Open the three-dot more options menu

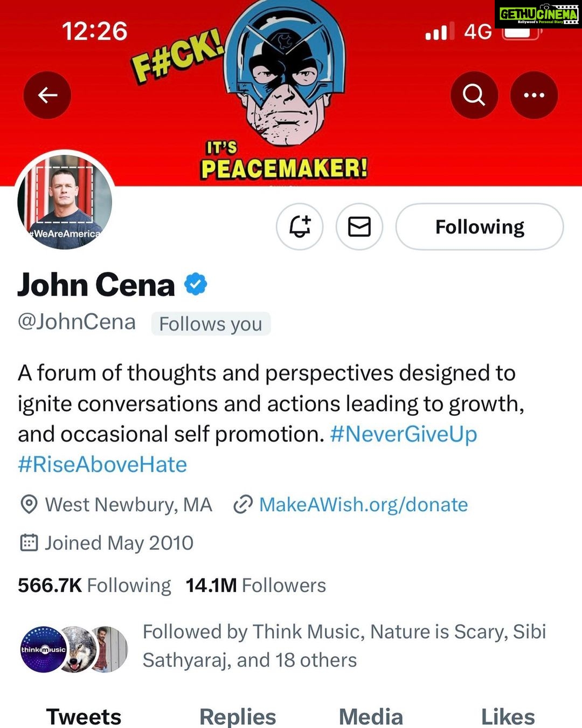[533, 95]
